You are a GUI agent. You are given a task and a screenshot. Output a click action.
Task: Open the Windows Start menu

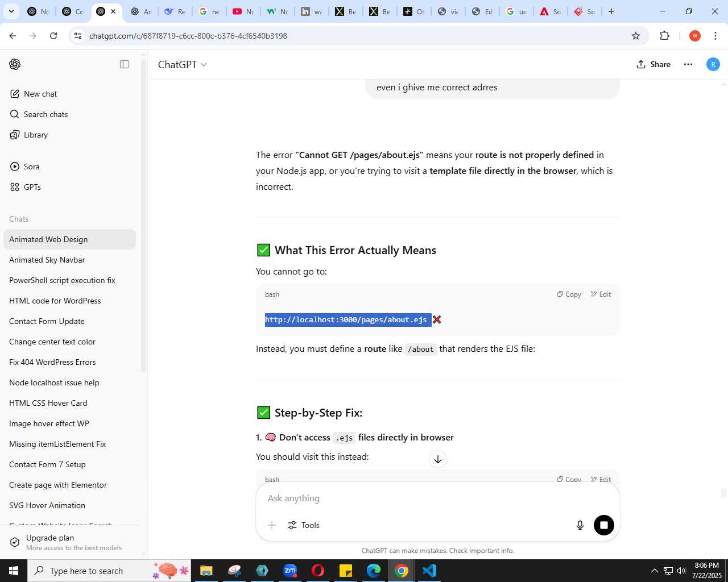14,571
